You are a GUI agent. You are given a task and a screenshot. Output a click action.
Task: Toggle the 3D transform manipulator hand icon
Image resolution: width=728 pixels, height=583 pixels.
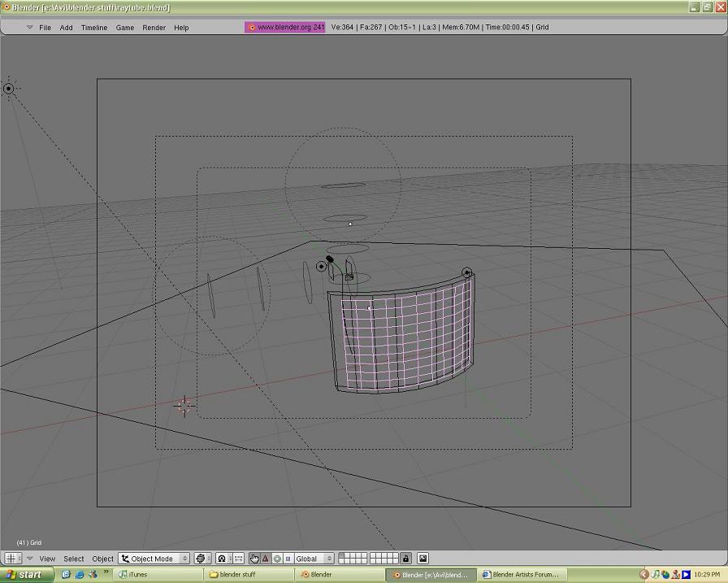(x=254, y=559)
